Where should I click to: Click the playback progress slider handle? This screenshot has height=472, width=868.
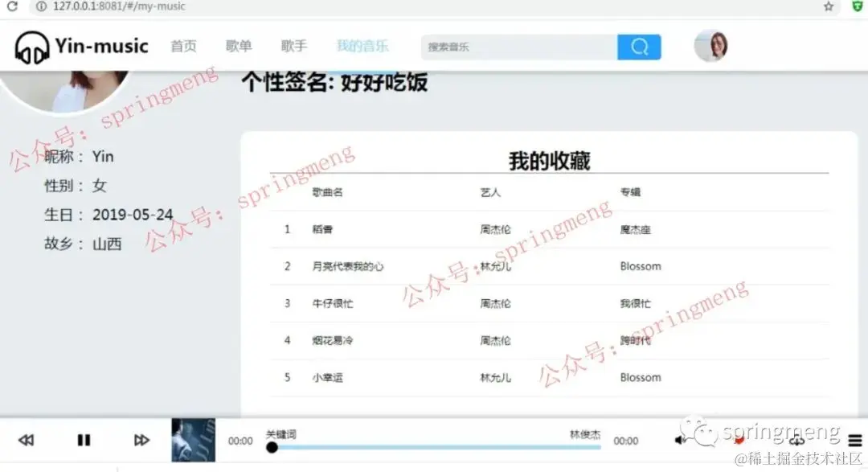(x=272, y=447)
